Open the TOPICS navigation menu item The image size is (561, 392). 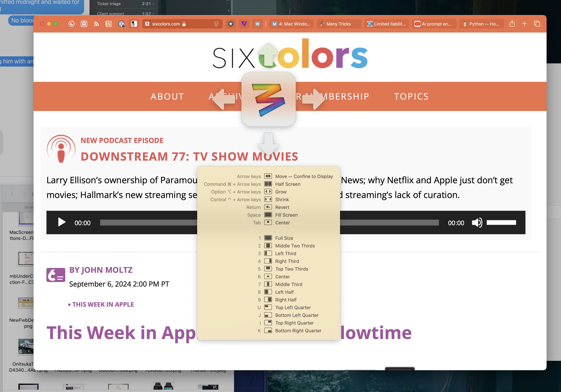[x=411, y=97]
